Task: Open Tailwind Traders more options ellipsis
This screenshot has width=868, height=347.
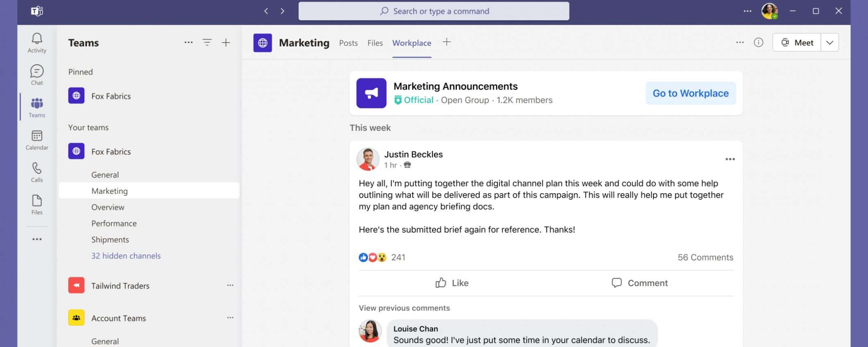Action: pos(230,285)
